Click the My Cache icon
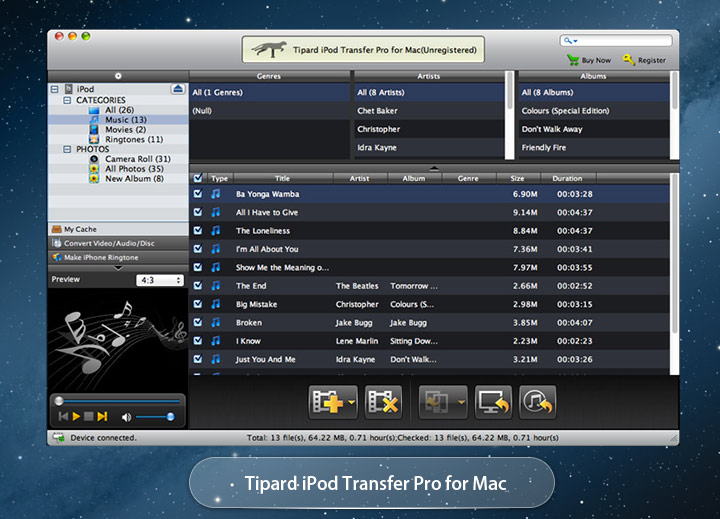Viewport: 720px width, 519px height. pyautogui.click(x=57, y=229)
